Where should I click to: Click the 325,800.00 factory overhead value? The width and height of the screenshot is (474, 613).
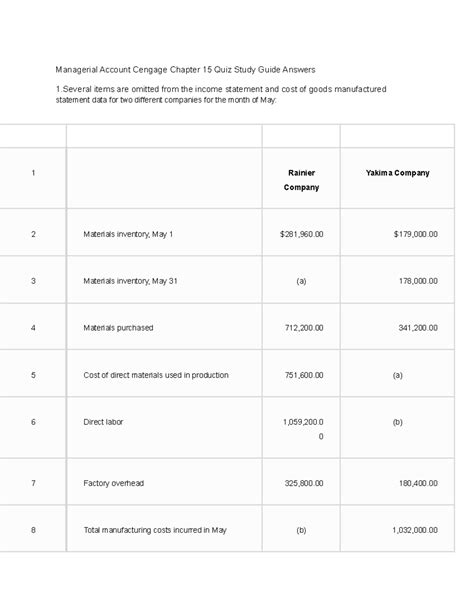[x=304, y=483]
